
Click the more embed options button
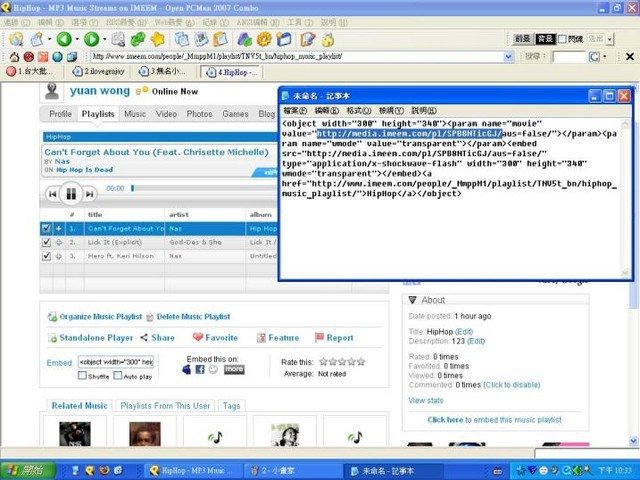pyautogui.click(x=234, y=369)
